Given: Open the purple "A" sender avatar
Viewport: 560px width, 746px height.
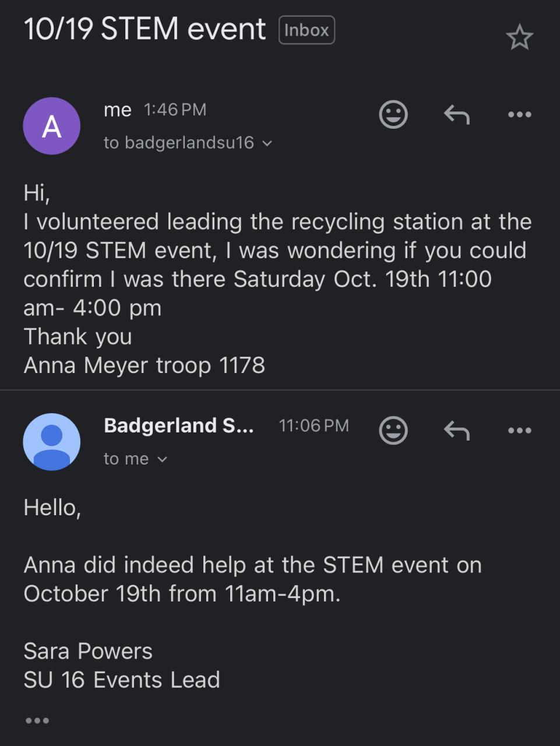Looking at the screenshot, I should 51,126.
